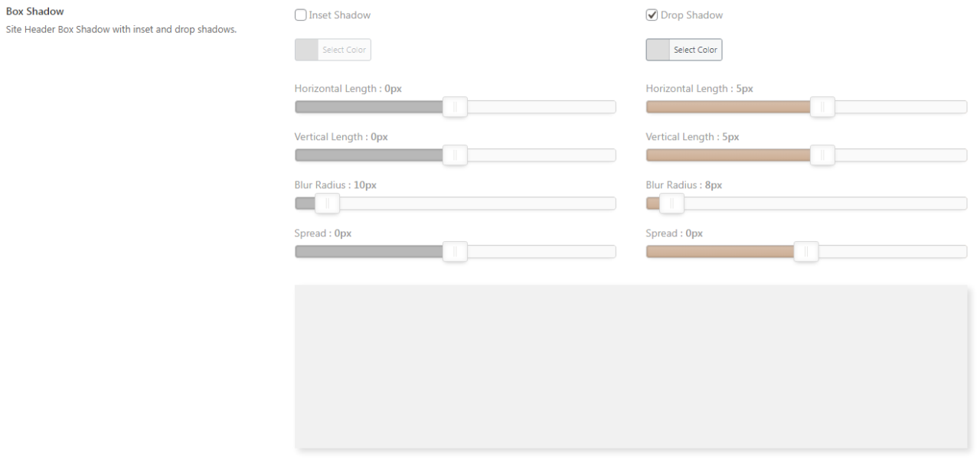The image size is (980, 463).
Task: Disable the Drop Shadow checkbox
Action: pos(652,15)
